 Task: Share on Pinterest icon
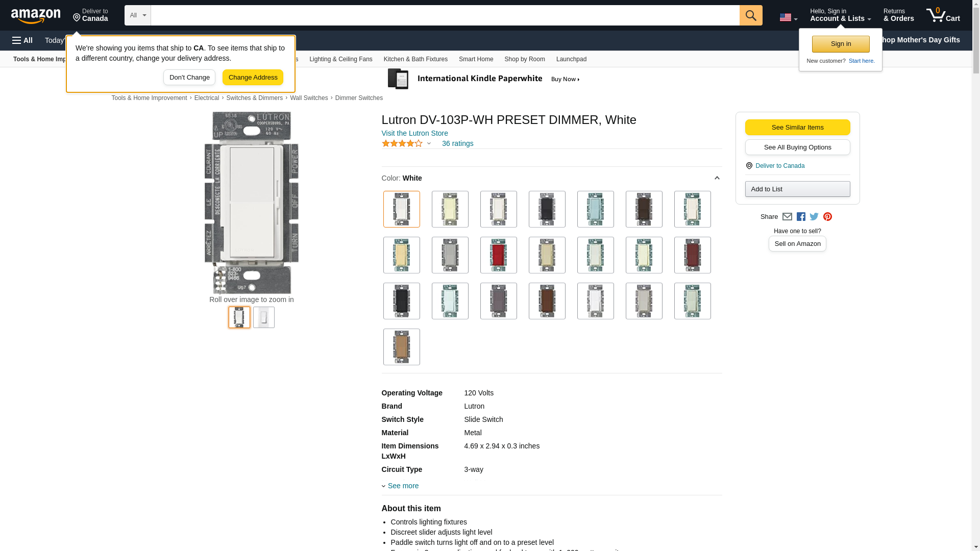(x=827, y=217)
